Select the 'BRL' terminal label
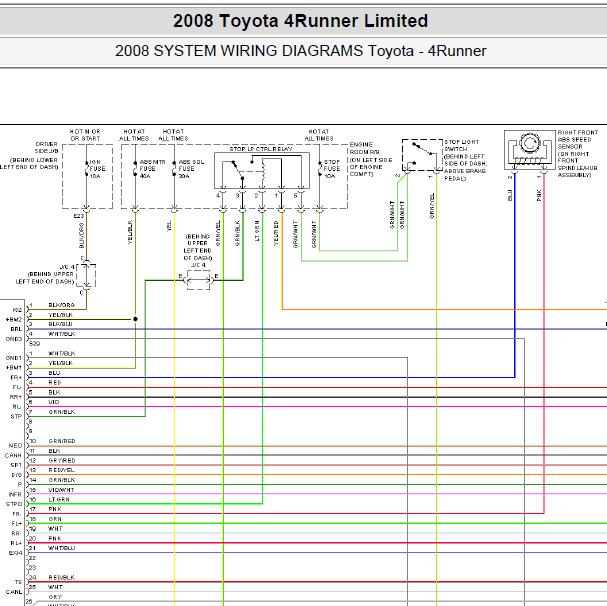Image resolution: width=607 pixels, height=606 pixels. [16, 329]
